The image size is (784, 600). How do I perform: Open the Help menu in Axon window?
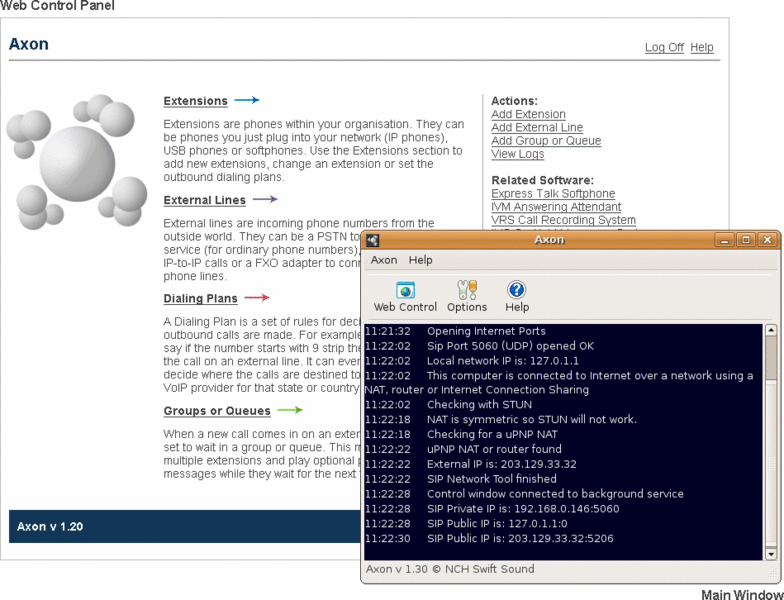420,260
